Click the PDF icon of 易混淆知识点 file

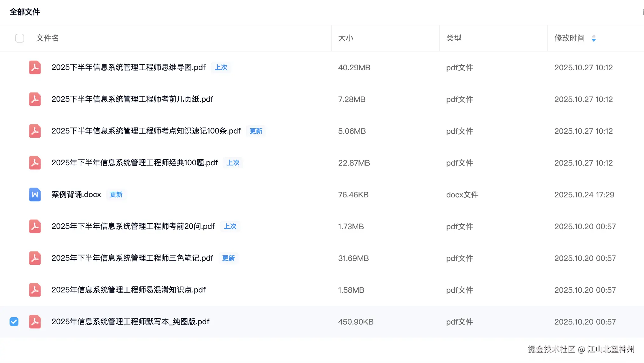[x=35, y=290]
